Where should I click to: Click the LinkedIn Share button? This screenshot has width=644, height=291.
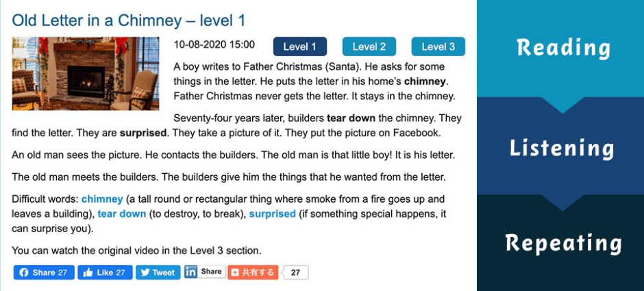tap(203, 272)
